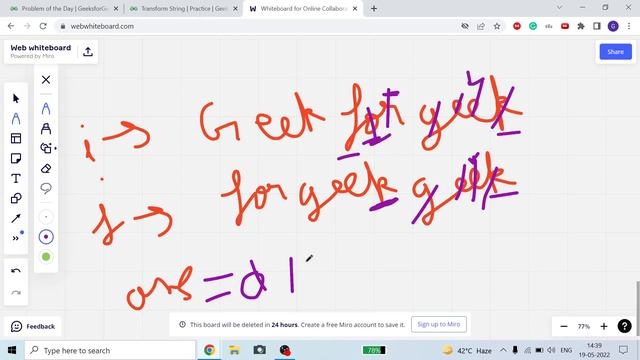640x360 pixels.
Task: Export the board via upload icon
Action: click(x=88, y=52)
